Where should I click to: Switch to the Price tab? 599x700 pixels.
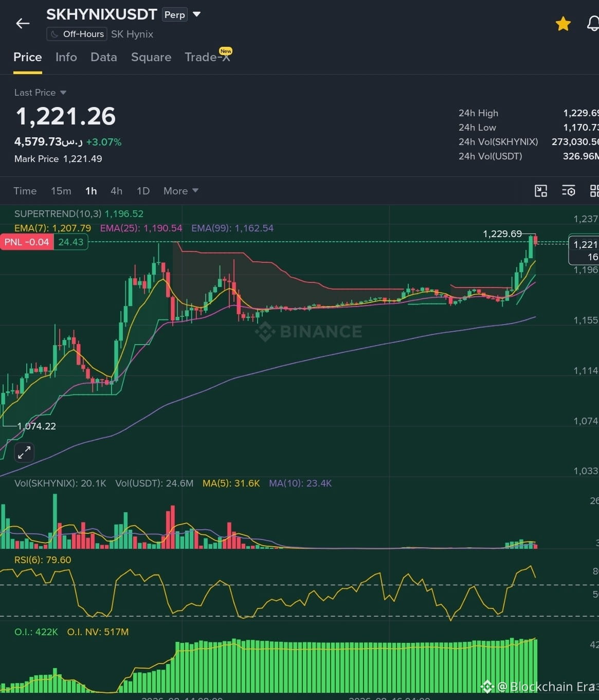coord(28,57)
